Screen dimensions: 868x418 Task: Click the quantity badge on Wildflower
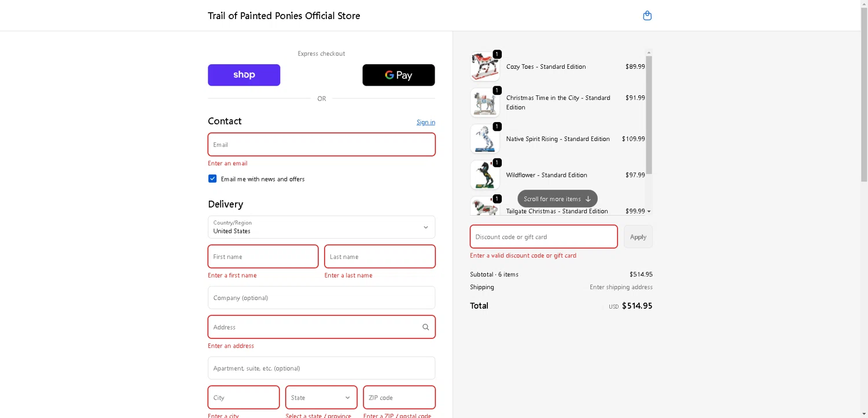496,162
